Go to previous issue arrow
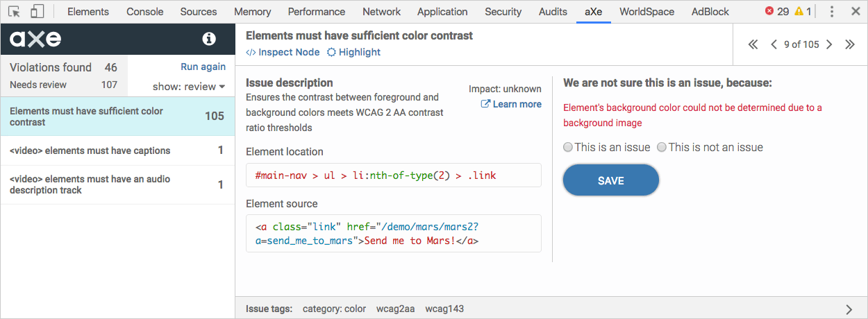The image size is (868, 319). click(774, 44)
